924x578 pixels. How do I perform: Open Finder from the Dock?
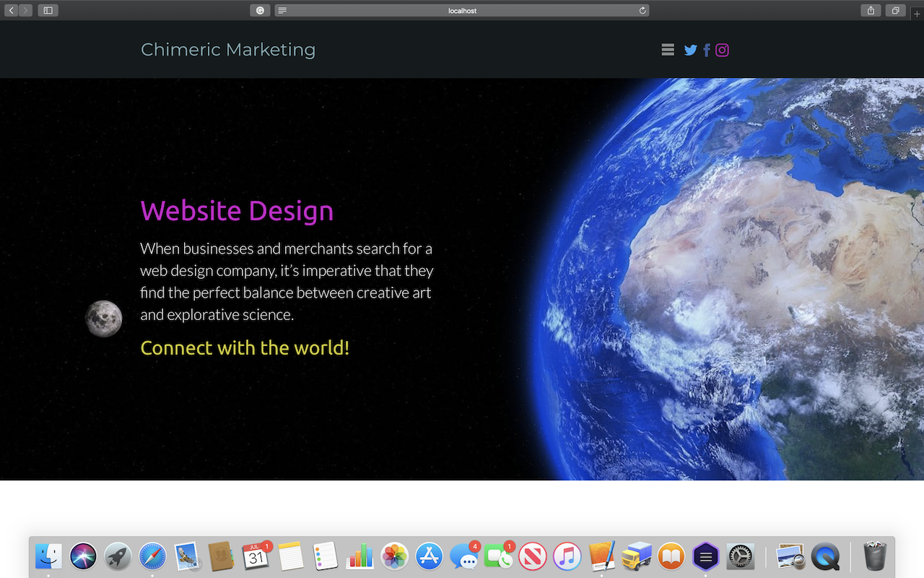48,556
